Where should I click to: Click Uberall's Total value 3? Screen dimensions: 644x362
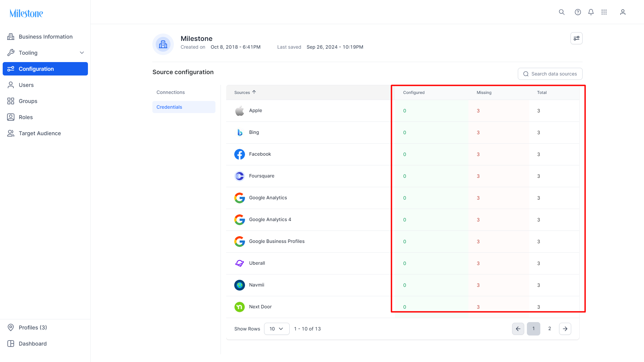click(x=538, y=263)
